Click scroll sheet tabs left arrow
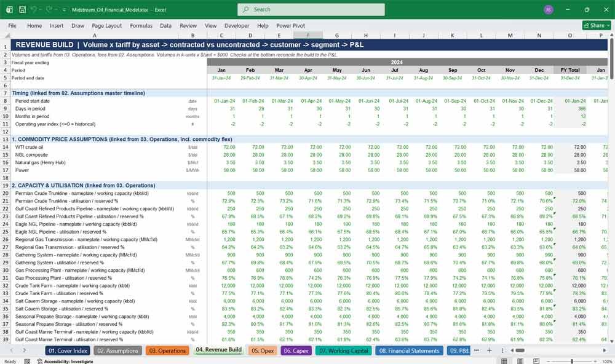This screenshot has height=364, width=615. coord(11,350)
